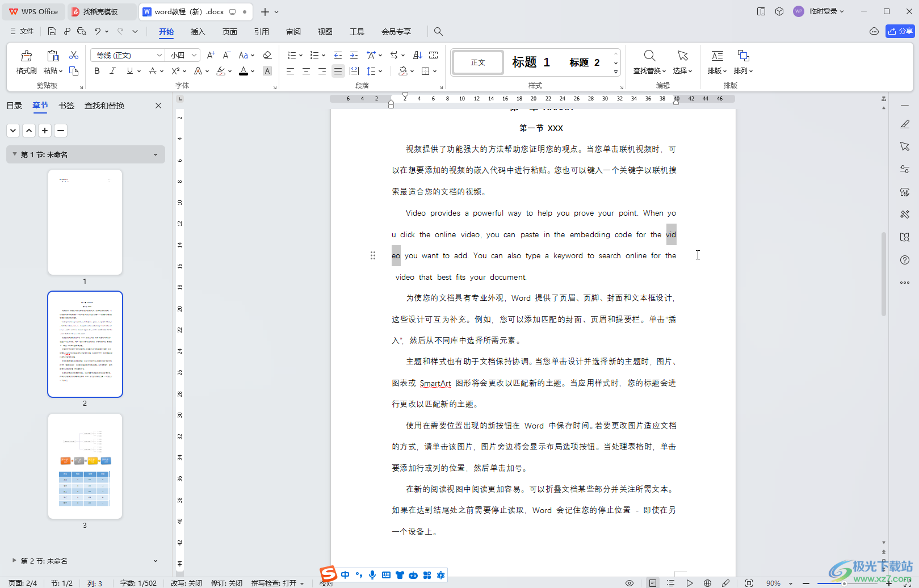Align the paragraph to the left

coord(290,71)
